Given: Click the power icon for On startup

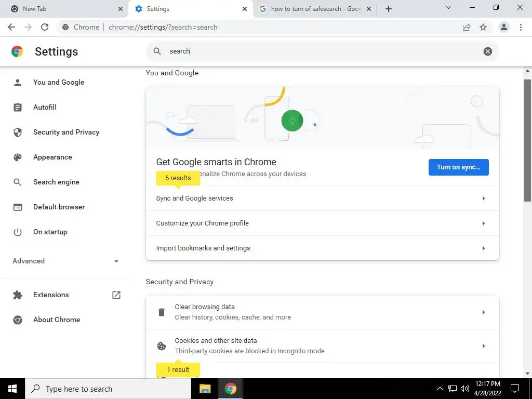Looking at the screenshot, I should (18, 232).
